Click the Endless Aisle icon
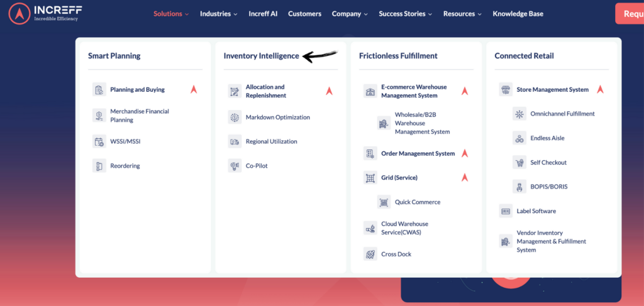644x306 pixels. click(519, 138)
